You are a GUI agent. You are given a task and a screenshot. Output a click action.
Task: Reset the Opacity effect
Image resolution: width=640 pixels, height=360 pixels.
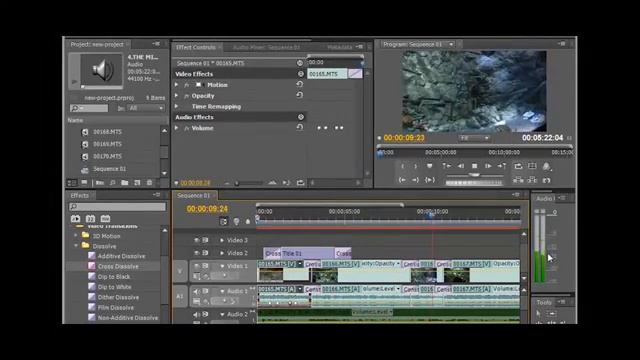300,95
